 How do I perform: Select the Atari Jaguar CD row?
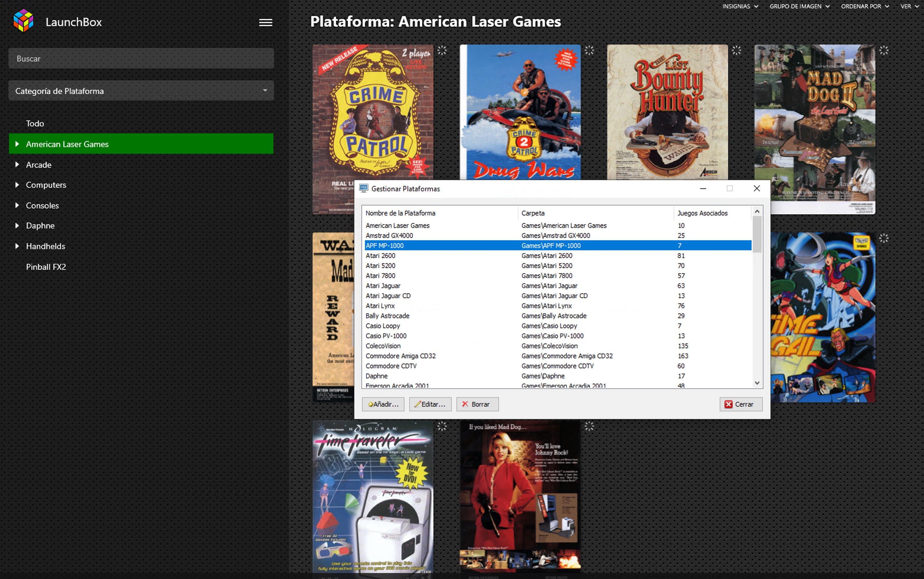click(558, 296)
